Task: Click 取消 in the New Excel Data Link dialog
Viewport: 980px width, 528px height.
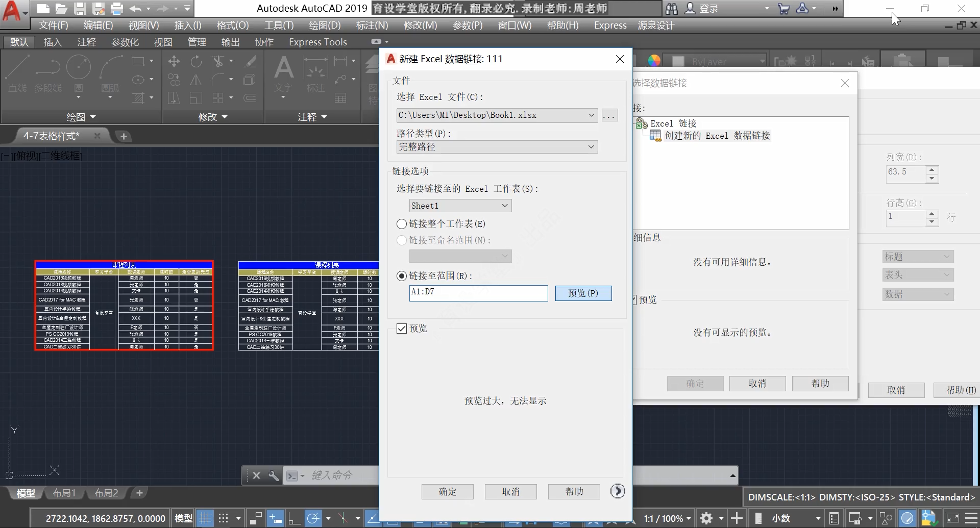Action: 510,492
